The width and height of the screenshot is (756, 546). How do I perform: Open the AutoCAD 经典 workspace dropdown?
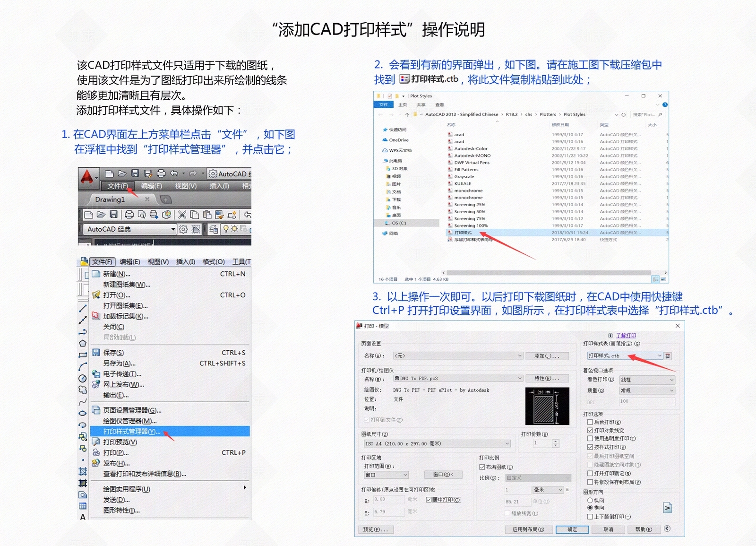coord(129,229)
